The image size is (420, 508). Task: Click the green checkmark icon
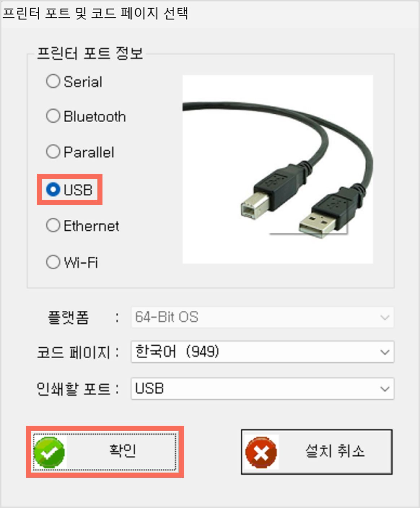point(49,452)
